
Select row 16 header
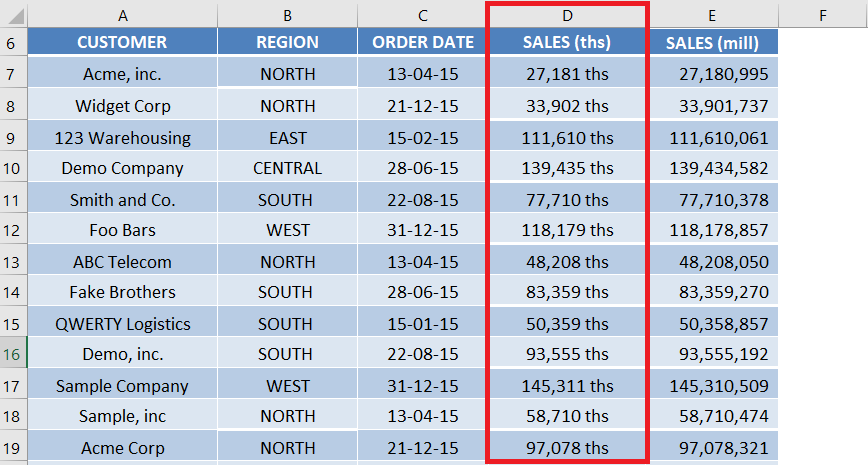click(13, 353)
